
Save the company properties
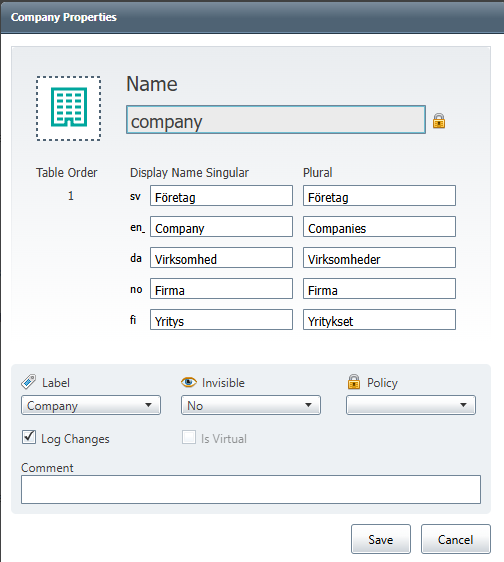pyautogui.click(x=381, y=539)
